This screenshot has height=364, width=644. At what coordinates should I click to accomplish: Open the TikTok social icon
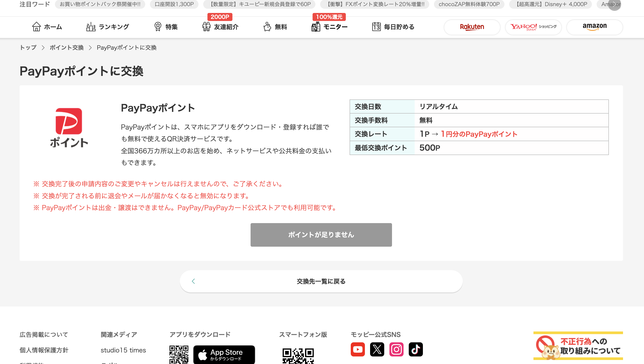click(416, 349)
